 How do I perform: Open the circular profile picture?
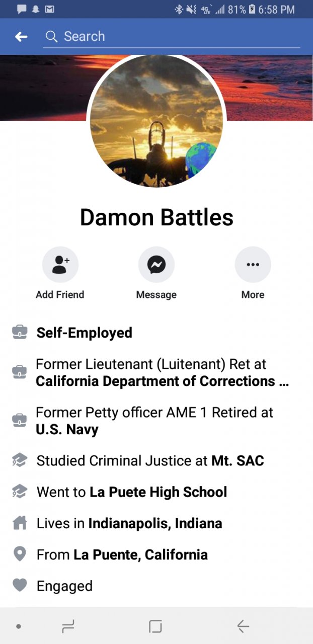[x=156, y=121]
